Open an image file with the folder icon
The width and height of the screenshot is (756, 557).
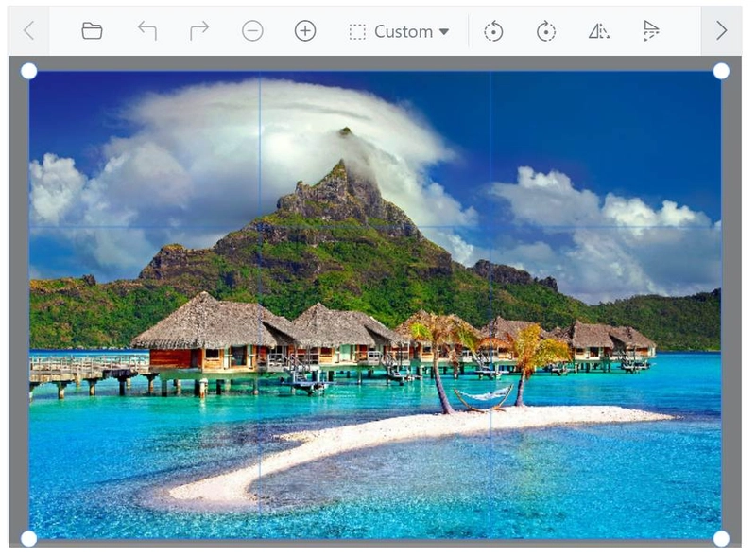tap(92, 31)
